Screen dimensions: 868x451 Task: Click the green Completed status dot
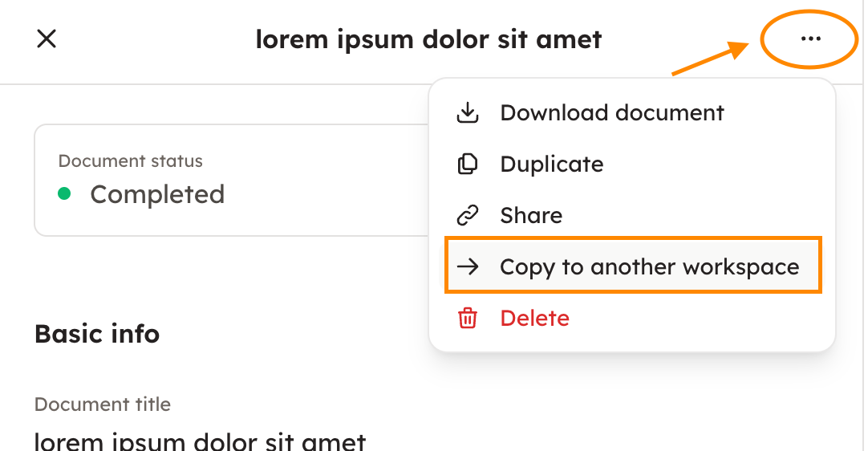point(65,194)
